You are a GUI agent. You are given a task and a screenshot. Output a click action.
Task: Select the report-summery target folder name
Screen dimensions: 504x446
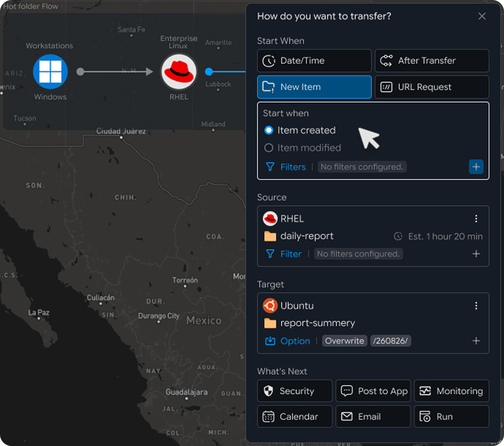pos(318,323)
